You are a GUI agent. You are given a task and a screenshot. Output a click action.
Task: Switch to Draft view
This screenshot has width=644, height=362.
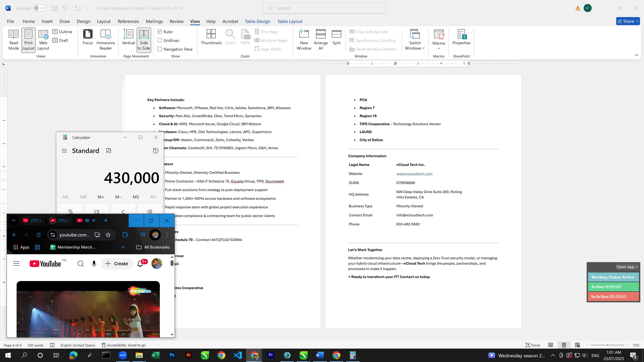(60, 40)
